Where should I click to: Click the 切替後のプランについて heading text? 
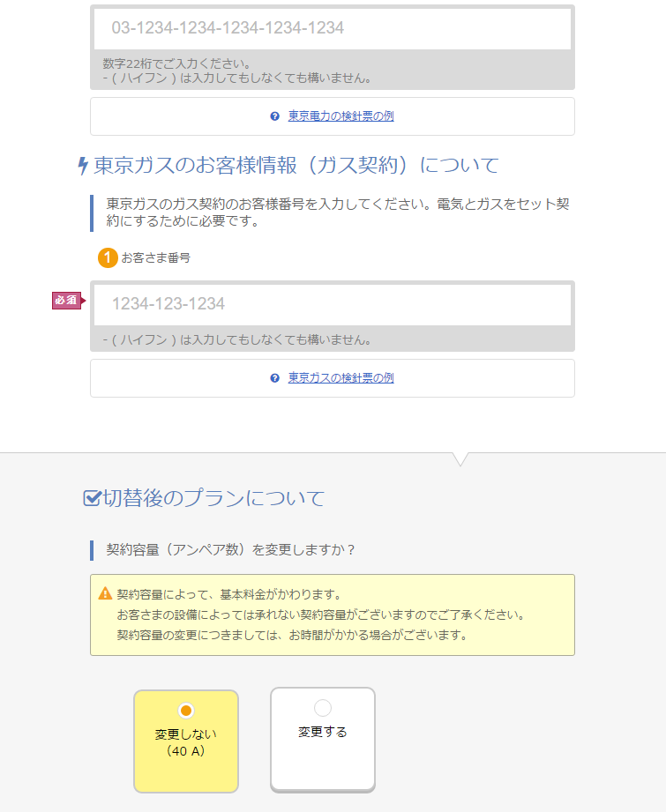213,498
